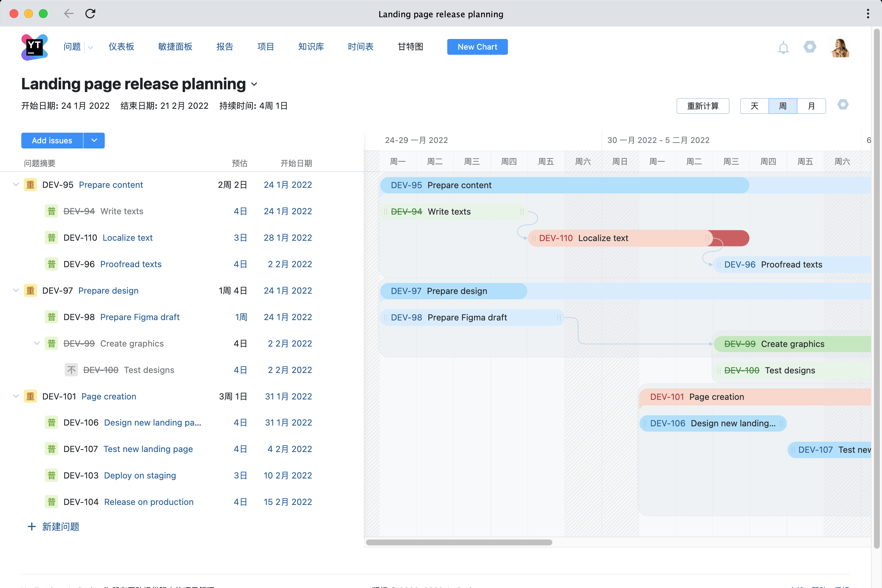Switch the timeline scale to 月

[811, 106]
